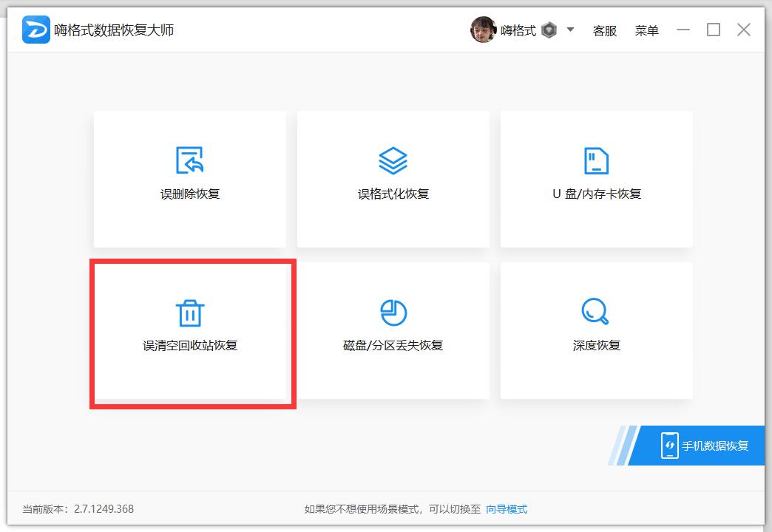
Task: Open 手机数据恢复 phone recovery
Action: (x=697, y=446)
